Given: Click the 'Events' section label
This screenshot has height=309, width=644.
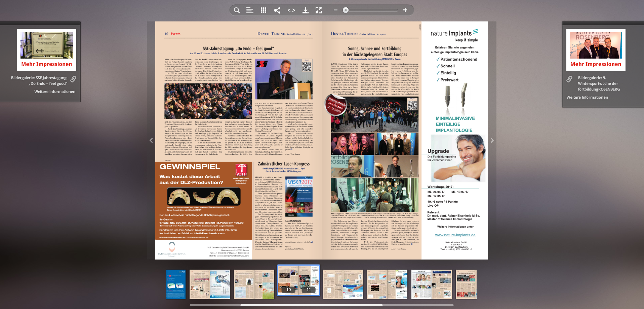Looking at the screenshot, I should 175,34.
